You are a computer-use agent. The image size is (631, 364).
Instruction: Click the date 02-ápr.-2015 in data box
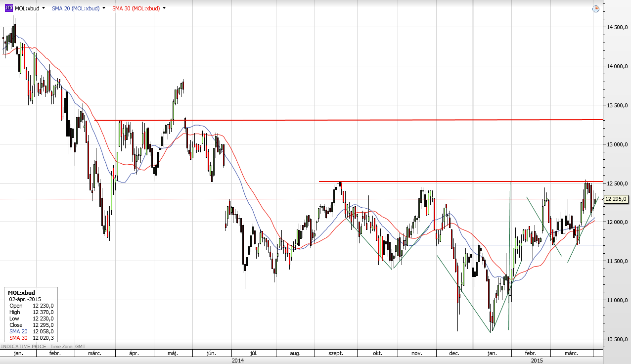point(25,299)
